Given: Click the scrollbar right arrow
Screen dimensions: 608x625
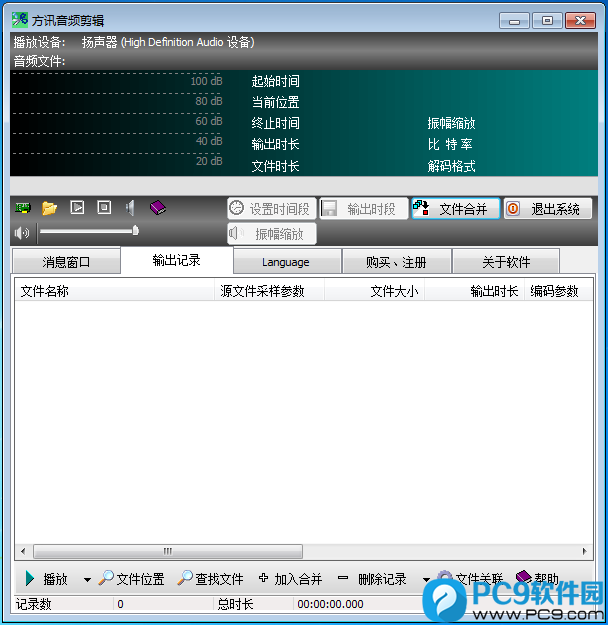Looking at the screenshot, I should pyautogui.click(x=584, y=551).
